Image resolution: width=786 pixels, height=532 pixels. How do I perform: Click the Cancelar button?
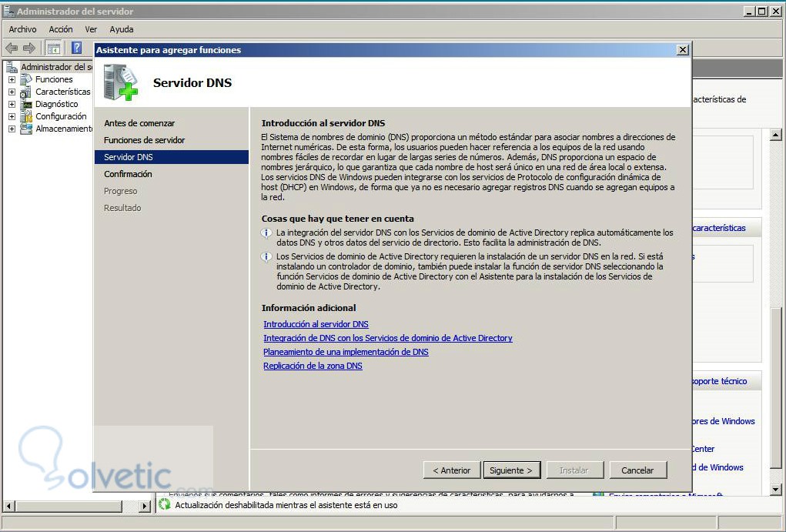coord(637,470)
